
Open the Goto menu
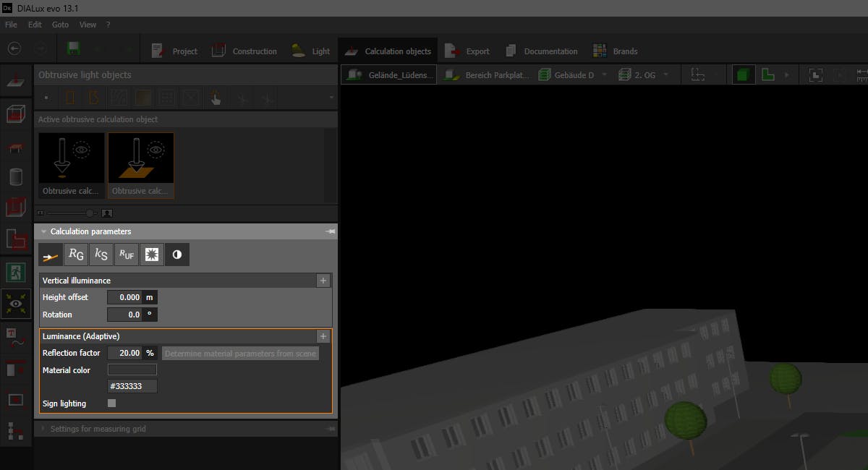(x=60, y=25)
